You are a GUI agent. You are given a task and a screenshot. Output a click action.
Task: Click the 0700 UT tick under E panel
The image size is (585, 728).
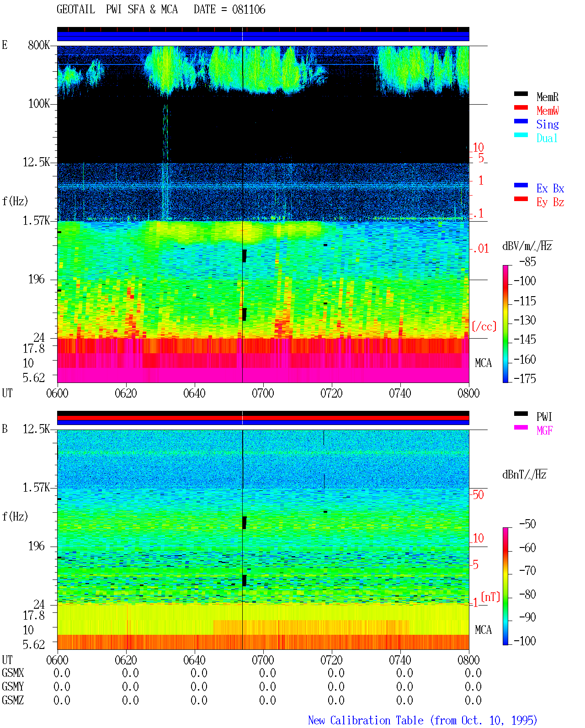tap(263, 393)
